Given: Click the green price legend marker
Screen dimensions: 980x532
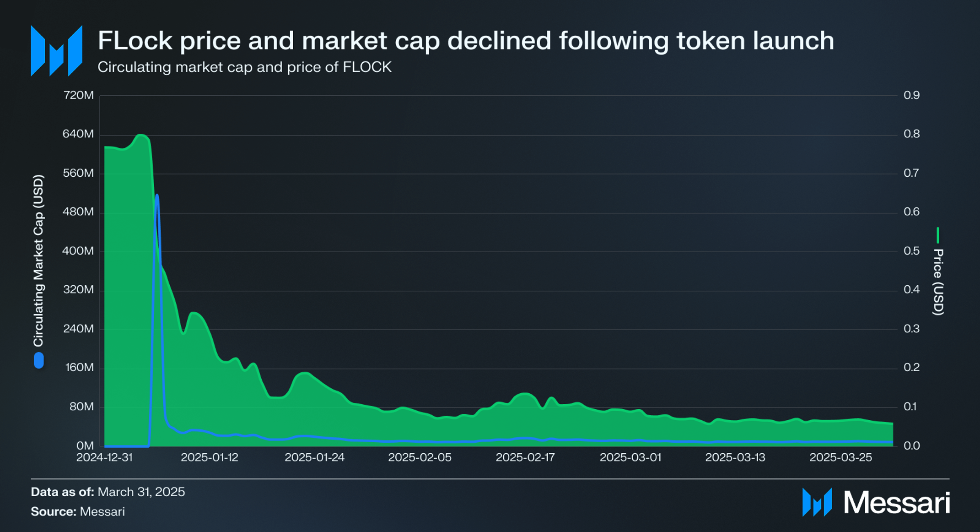Looking at the screenshot, I should 938,235.
